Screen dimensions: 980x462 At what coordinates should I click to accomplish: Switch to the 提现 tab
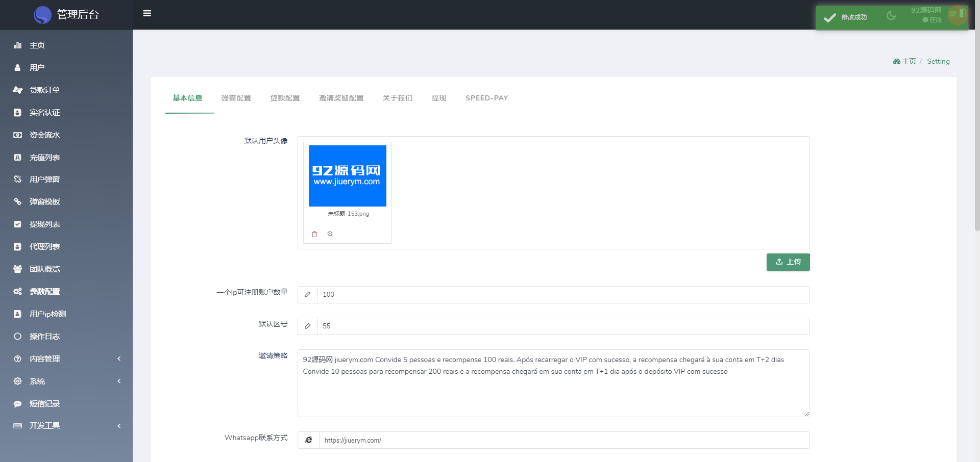pyautogui.click(x=439, y=98)
